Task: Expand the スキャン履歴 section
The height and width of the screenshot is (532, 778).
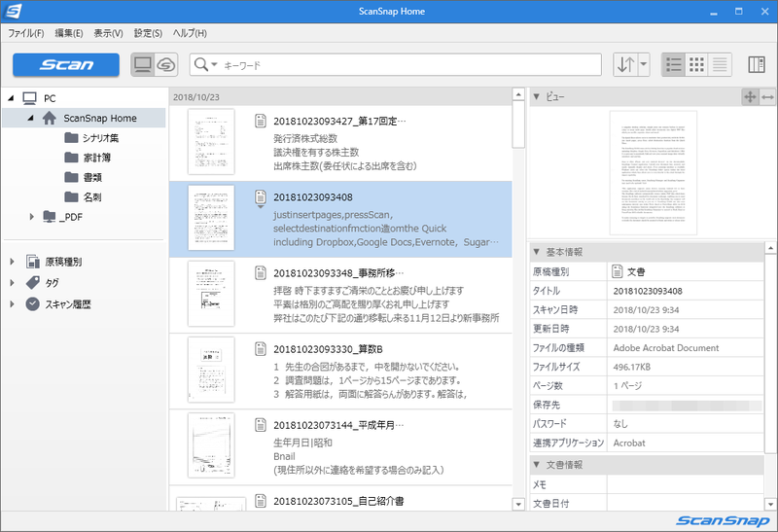Action: [x=12, y=304]
